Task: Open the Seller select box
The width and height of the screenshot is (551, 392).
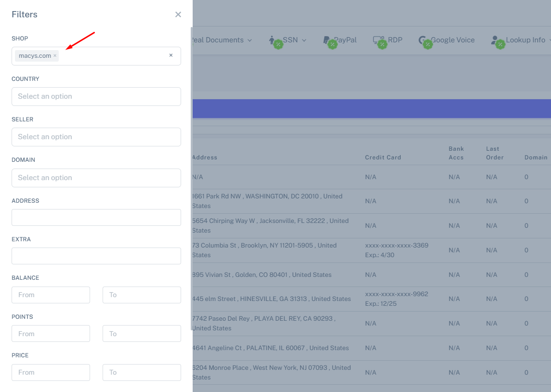Action: 96,137
